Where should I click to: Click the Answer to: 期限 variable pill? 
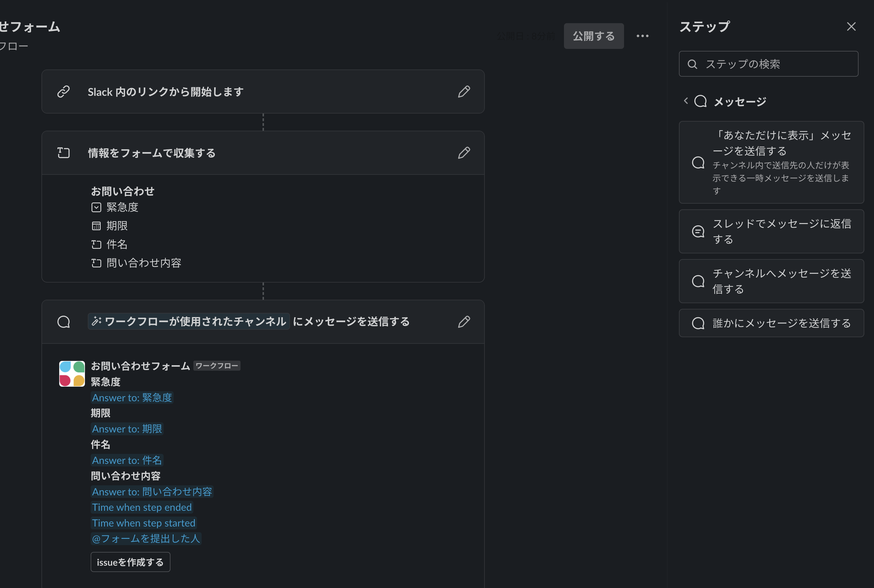tap(127, 429)
